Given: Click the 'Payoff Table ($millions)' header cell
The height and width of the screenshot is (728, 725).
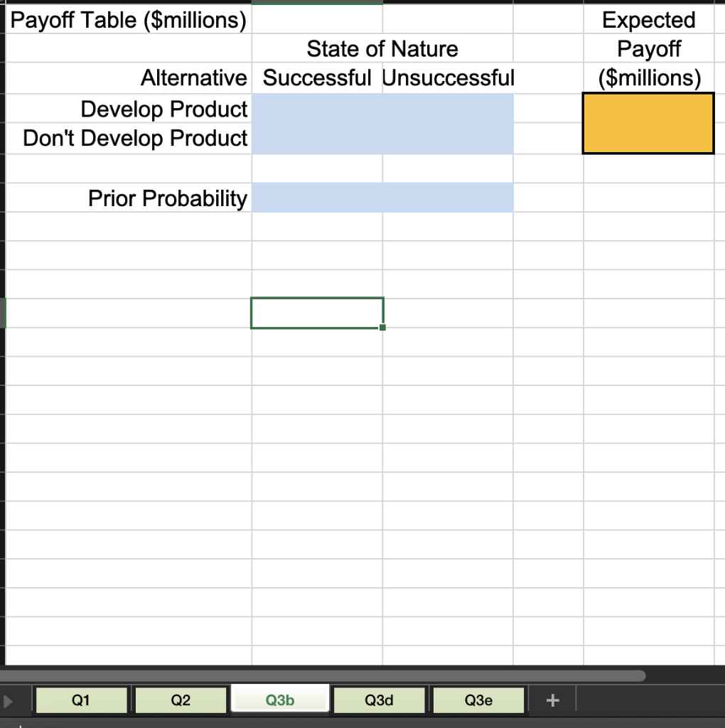Looking at the screenshot, I should click(x=128, y=20).
